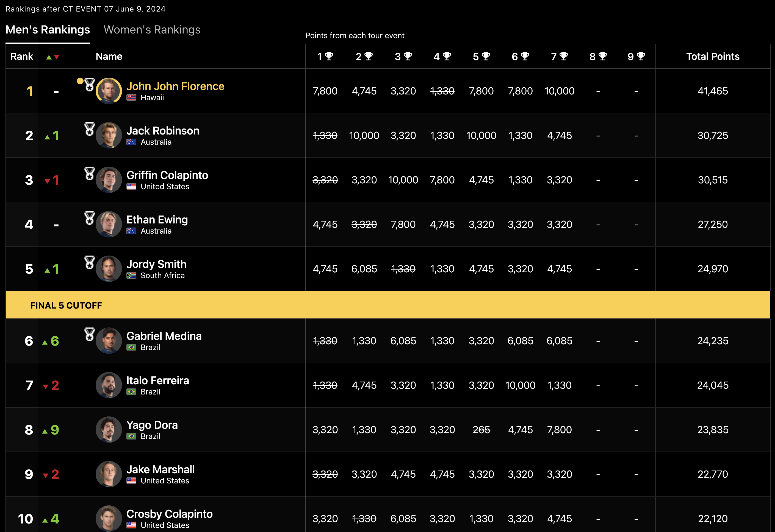The width and height of the screenshot is (775, 532).
Task: Click the event 5 trophy icon
Action: pyautogui.click(x=486, y=56)
